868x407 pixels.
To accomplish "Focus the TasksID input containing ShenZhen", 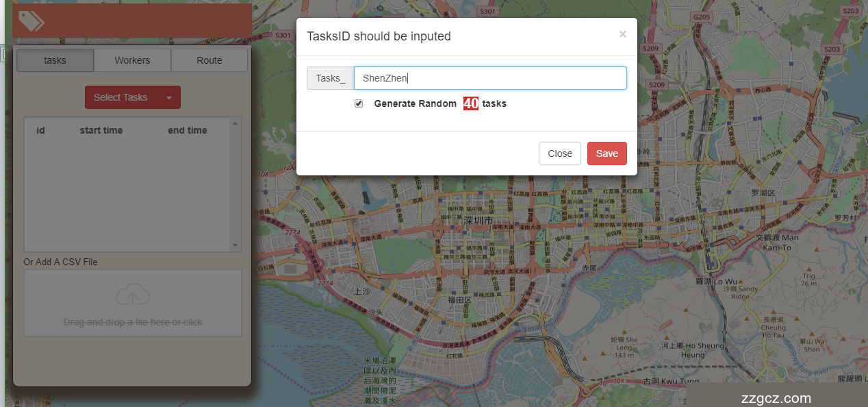I will point(489,78).
